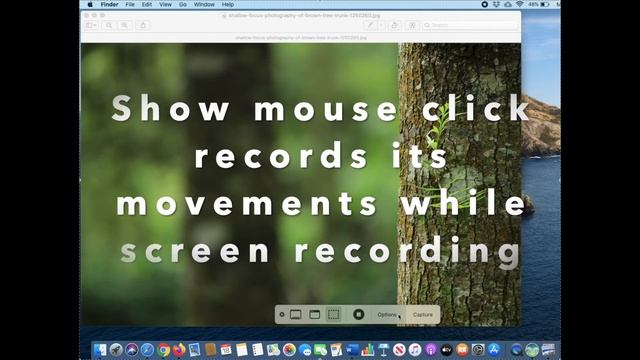
Task: Click Preview's highlight pen tool
Action: coord(370,25)
